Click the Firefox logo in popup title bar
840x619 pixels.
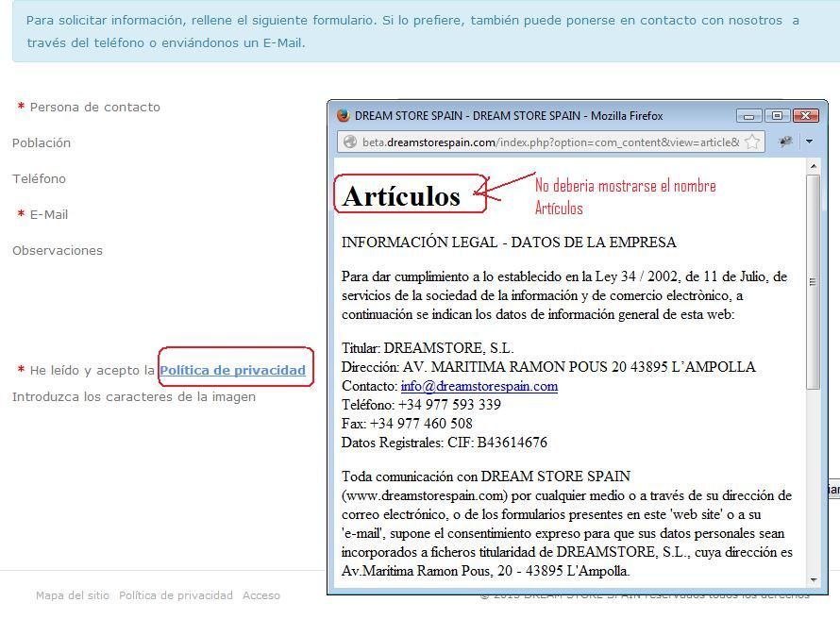pos(343,115)
